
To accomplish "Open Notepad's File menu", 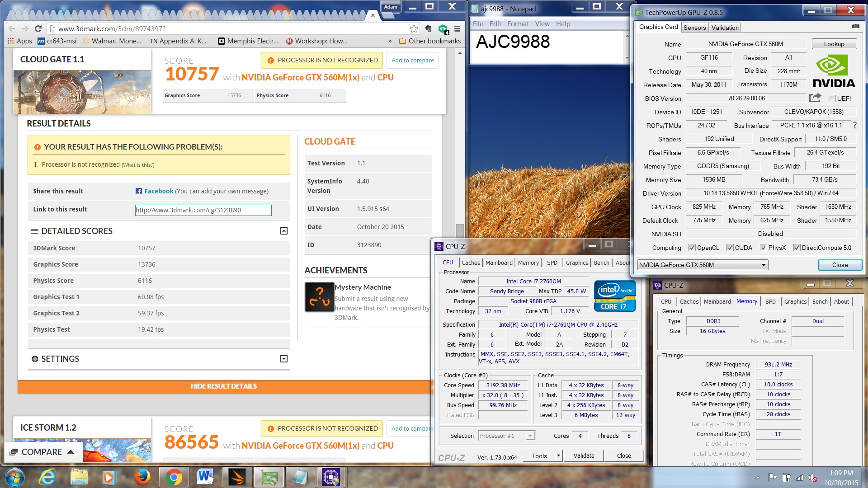I will pyautogui.click(x=478, y=24).
